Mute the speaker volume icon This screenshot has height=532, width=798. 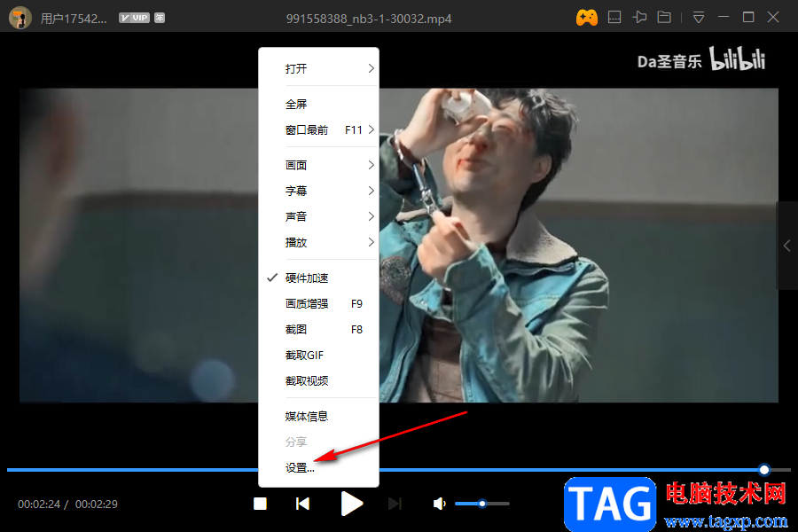pyautogui.click(x=439, y=504)
